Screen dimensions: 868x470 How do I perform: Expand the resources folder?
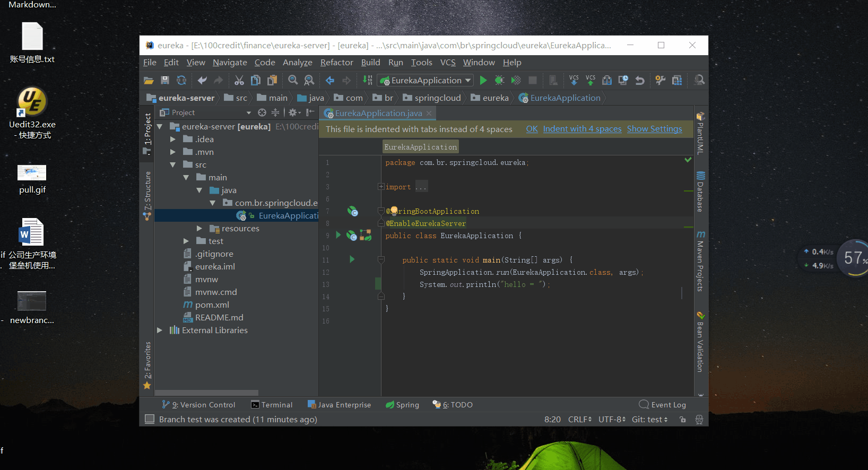199,228
